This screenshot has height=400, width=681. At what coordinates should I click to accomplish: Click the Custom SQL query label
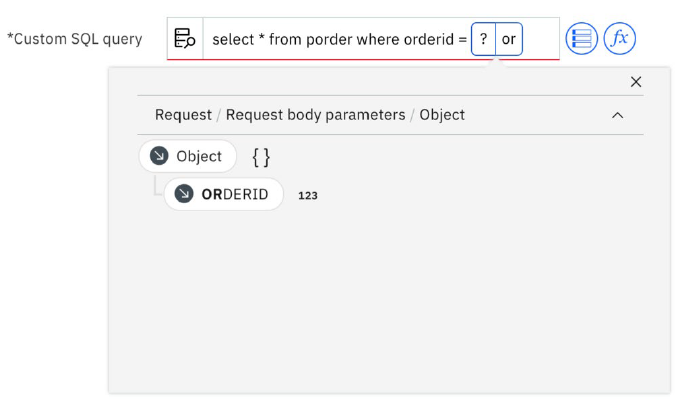coord(75,39)
